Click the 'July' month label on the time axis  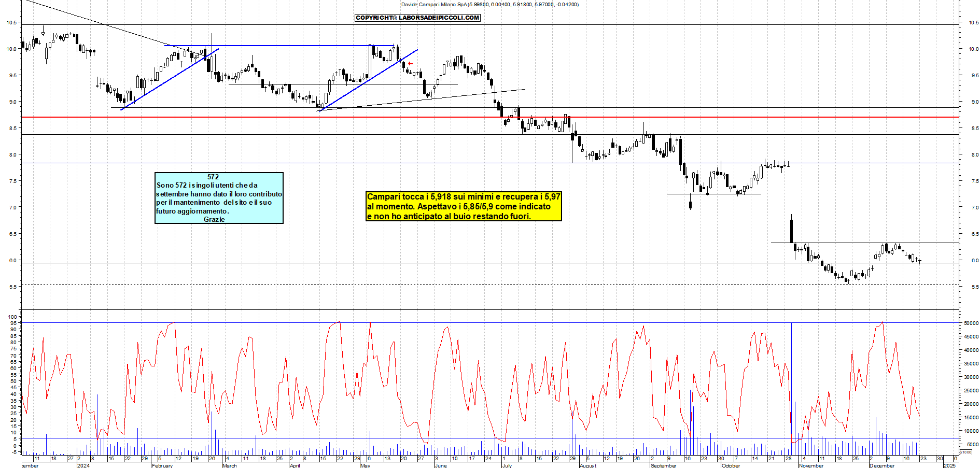click(507, 465)
